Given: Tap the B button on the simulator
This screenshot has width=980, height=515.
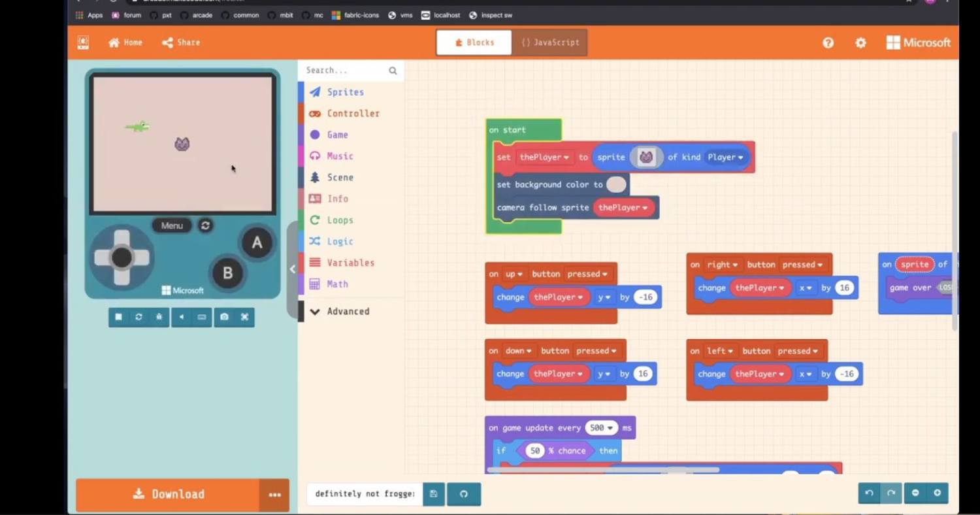Looking at the screenshot, I should (227, 273).
